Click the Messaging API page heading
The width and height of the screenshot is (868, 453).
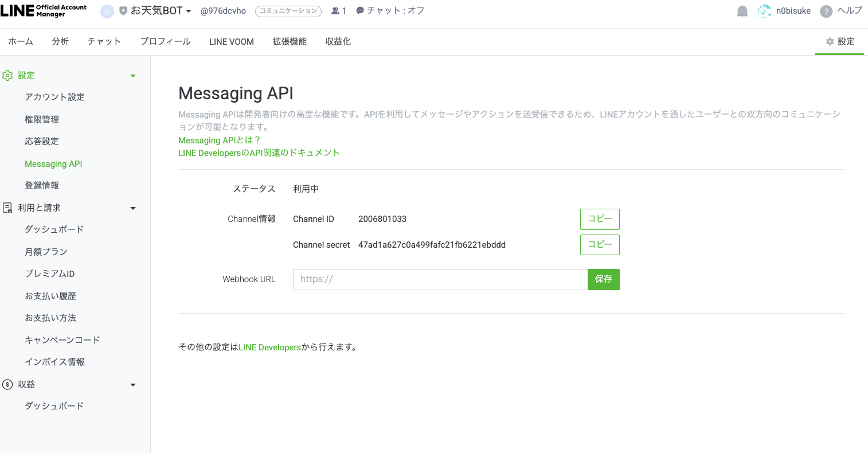(236, 93)
